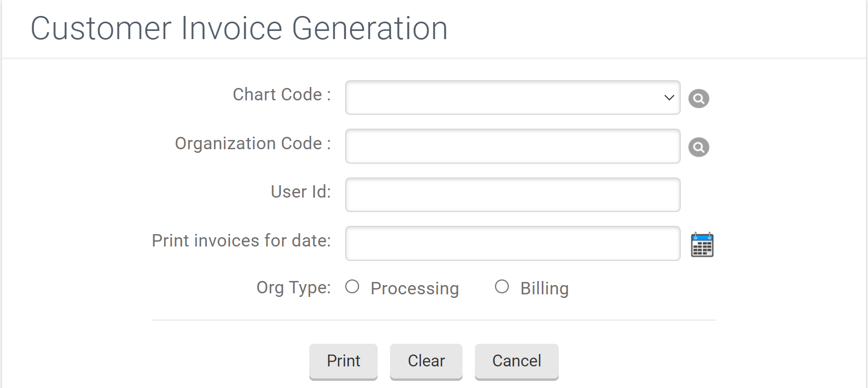Image resolution: width=868 pixels, height=388 pixels.
Task: Click the Processing label text
Action: pos(415,288)
